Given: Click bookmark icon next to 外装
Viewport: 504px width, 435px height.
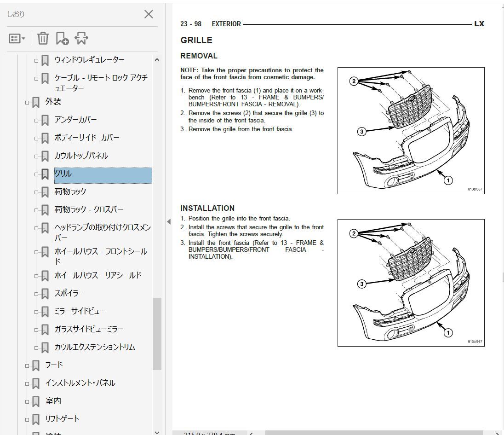Looking at the screenshot, I should (x=36, y=103).
